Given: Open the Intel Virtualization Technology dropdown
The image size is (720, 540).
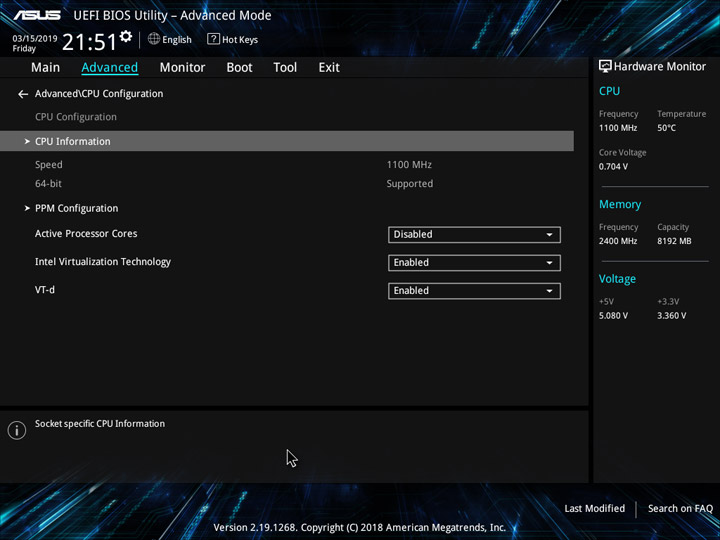Looking at the screenshot, I should (474, 263).
